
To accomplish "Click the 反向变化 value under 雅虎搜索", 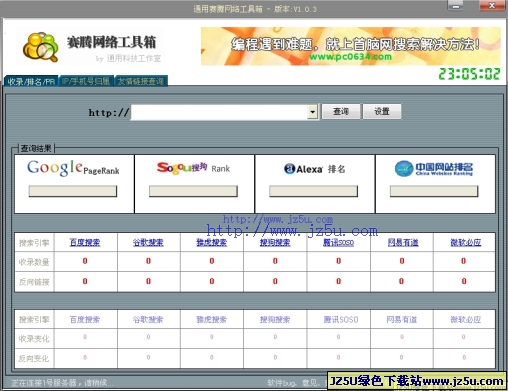I will coord(212,357).
